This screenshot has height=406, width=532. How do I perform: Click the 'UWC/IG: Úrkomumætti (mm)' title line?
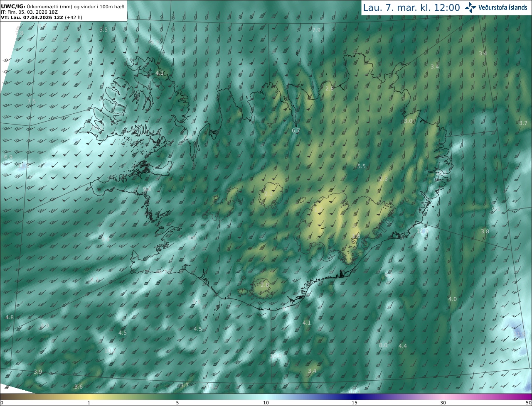(62, 6)
